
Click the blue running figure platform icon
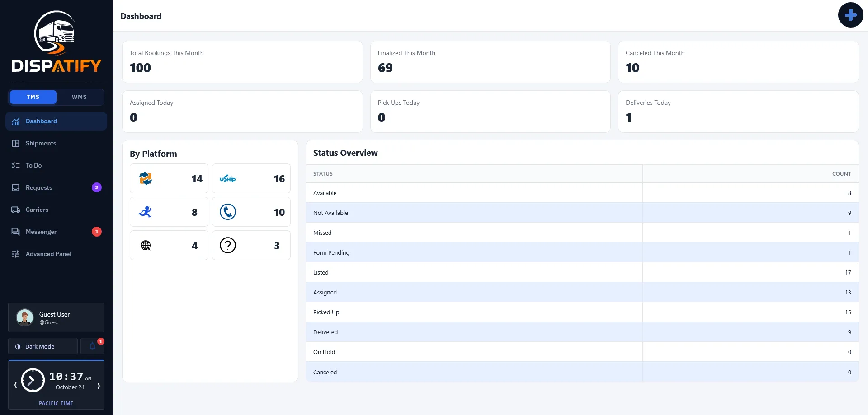click(x=145, y=212)
